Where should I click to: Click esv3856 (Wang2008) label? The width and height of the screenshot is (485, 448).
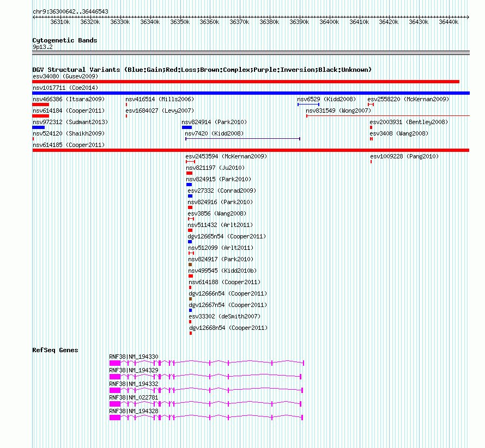[217, 213]
